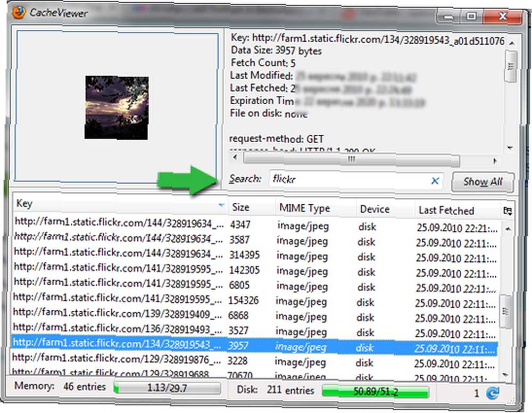Click the details pane vertical scrollbar thumb
Screen dimensions: 532x413
[x=510, y=67]
